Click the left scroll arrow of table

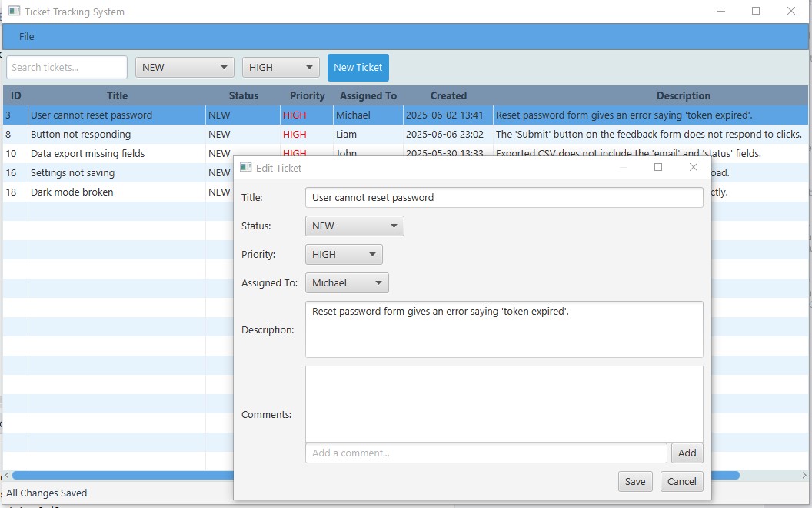tap(7, 476)
